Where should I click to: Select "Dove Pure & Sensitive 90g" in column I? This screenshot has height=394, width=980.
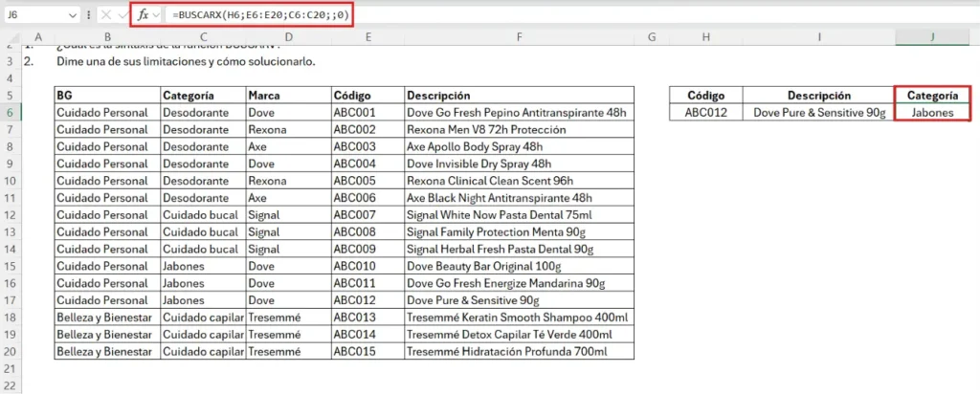point(819,113)
